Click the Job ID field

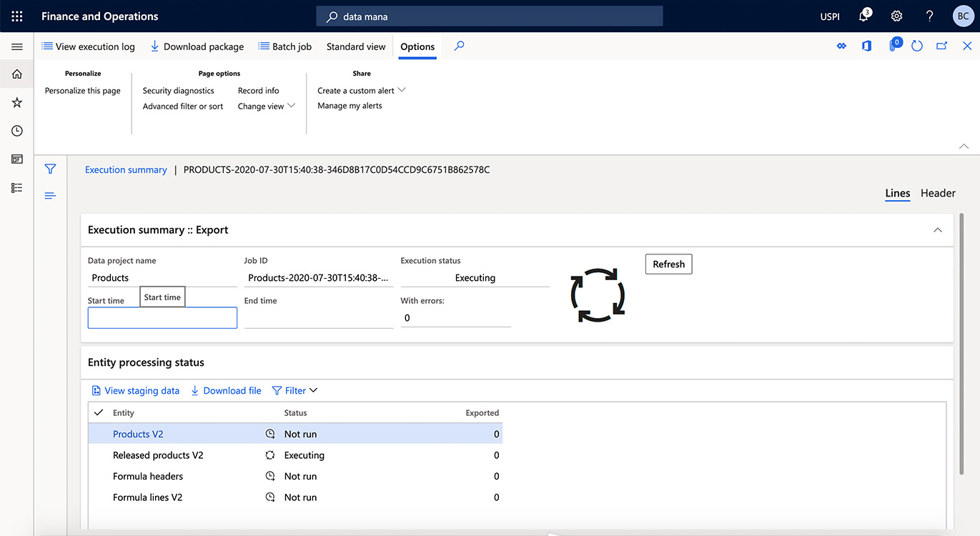click(x=319, y=278)
